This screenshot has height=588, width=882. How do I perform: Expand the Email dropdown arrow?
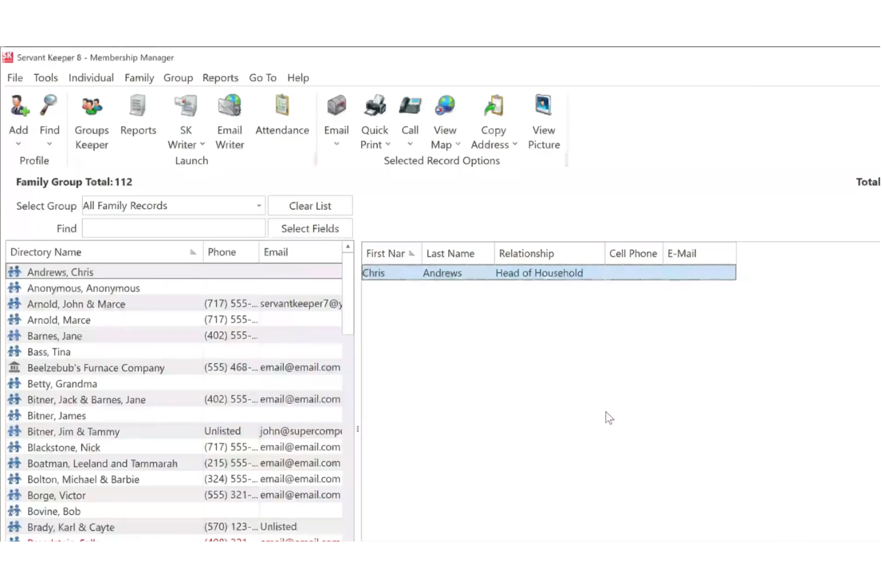click(337, 144)
